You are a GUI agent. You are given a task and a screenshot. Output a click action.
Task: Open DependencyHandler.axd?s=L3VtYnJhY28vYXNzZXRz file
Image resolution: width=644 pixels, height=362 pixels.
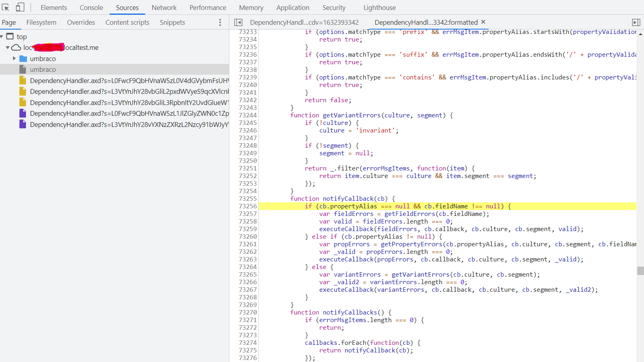click(x=129, y=125)
